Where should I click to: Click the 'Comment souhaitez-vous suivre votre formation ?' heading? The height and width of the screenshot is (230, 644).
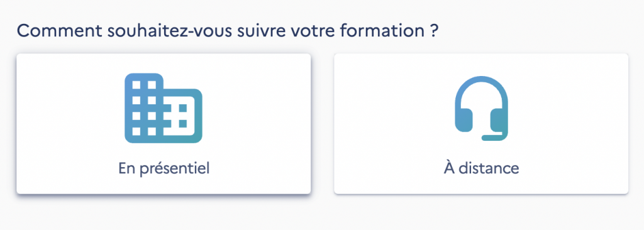pos(226,31)
